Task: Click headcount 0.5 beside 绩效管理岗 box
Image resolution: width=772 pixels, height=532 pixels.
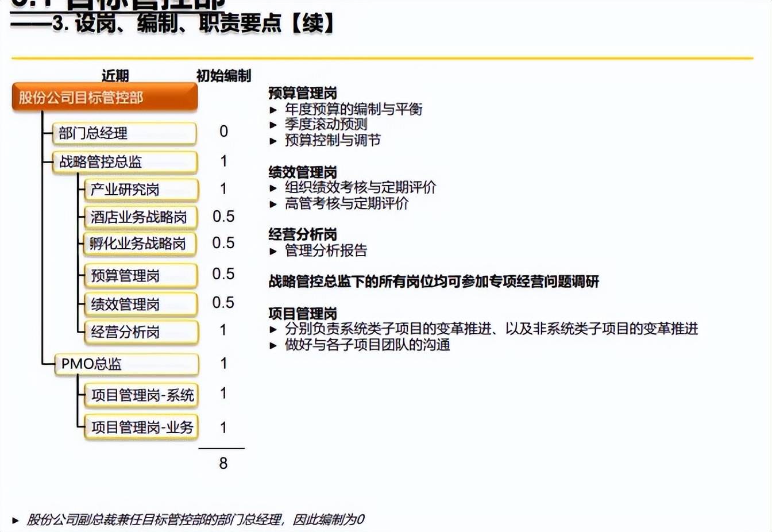Action: click(223, 302)
